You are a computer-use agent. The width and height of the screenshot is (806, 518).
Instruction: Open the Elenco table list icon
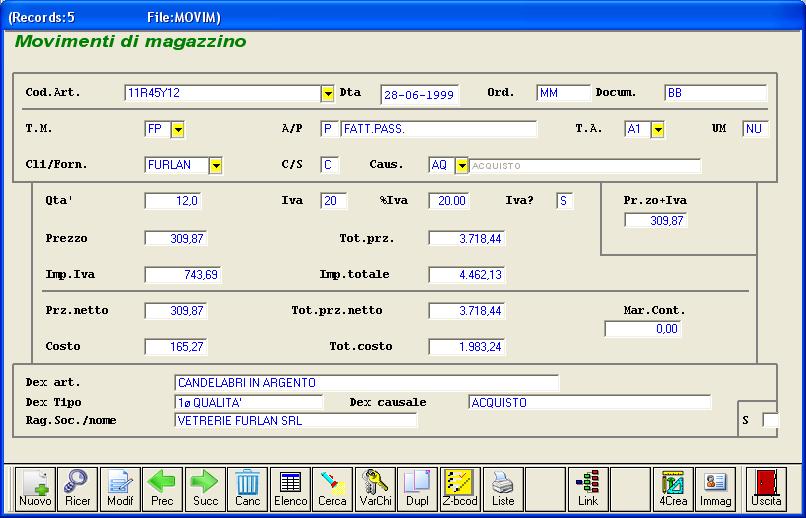point(290,489)
